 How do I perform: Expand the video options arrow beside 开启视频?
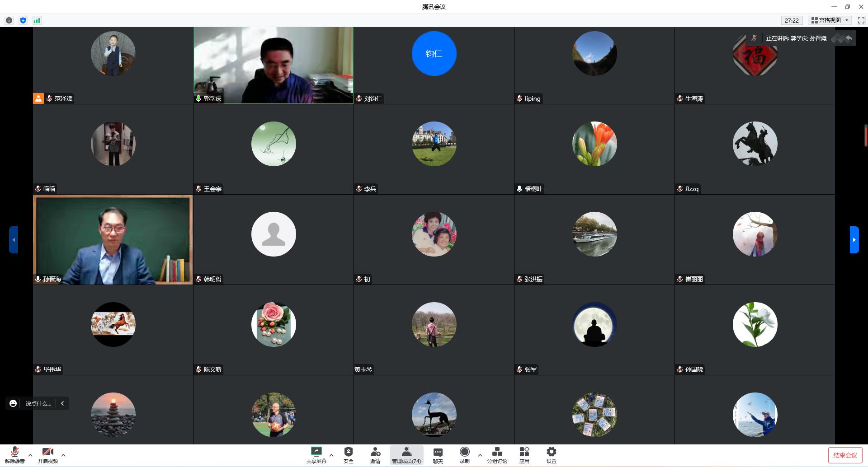[63, 455]
